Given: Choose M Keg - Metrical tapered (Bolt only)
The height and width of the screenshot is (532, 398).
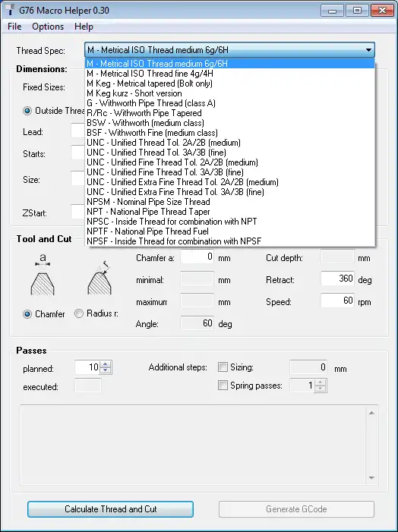Looking at the screenshot, I should click(230, 83).
